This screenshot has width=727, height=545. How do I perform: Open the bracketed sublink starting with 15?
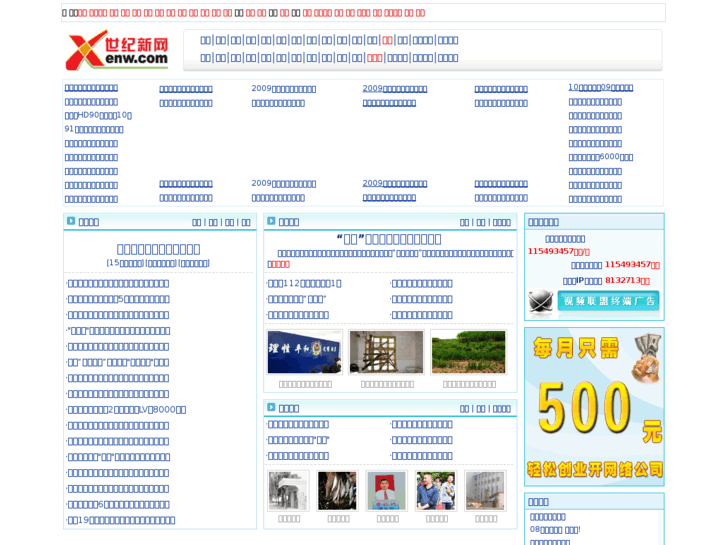(x=125, y=263)
